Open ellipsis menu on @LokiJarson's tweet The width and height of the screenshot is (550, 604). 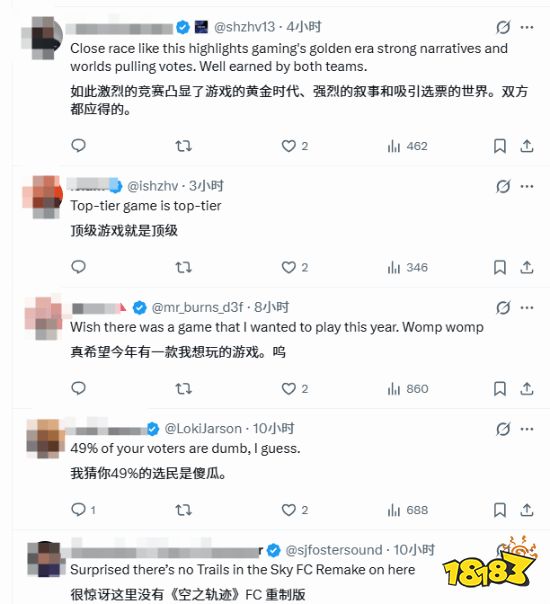click(x=527, y=429)
